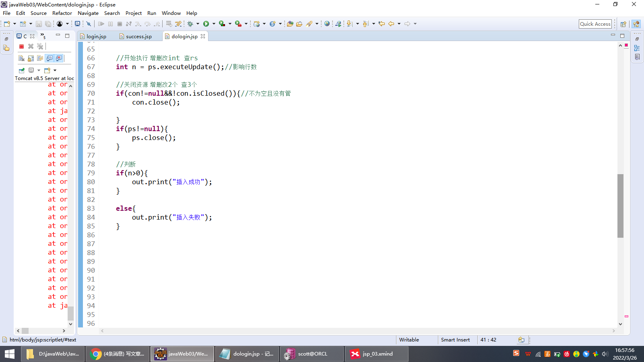Click the Clear Console icon
The image size is (644, 362).
click(x=22, y=58)
